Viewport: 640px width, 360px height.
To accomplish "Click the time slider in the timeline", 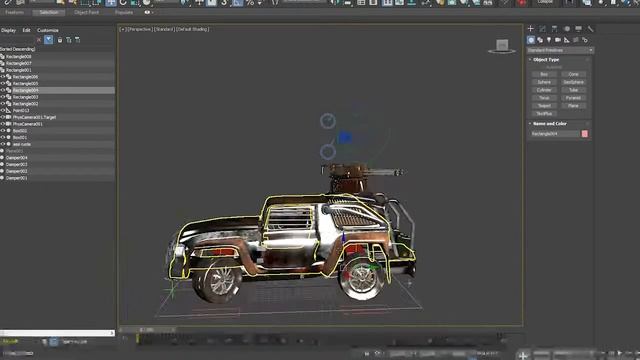I will point(147,329).
